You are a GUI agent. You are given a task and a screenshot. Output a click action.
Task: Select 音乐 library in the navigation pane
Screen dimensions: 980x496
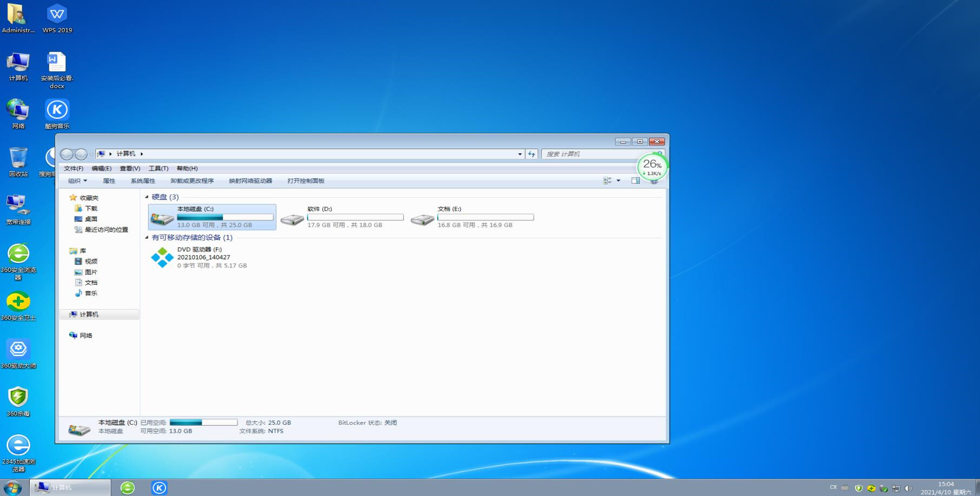coord(86,293)
